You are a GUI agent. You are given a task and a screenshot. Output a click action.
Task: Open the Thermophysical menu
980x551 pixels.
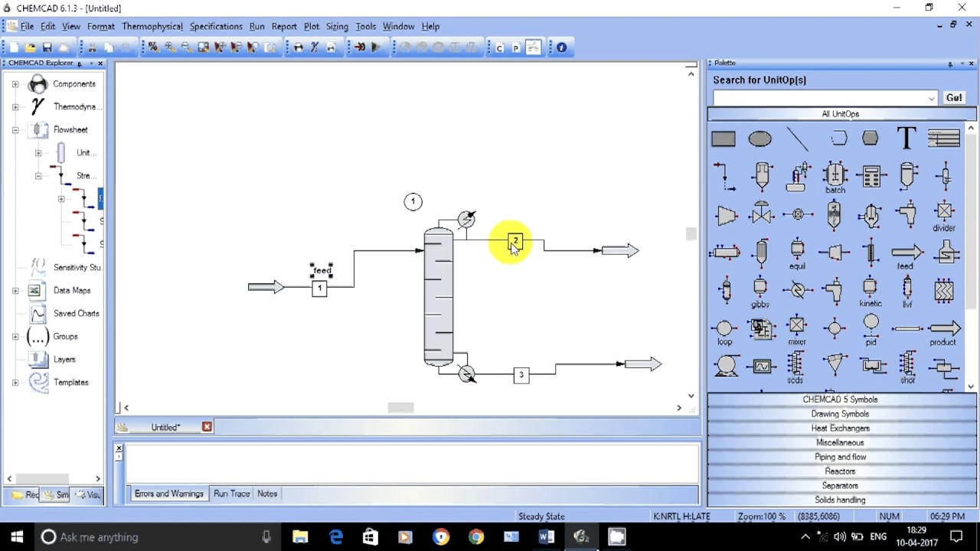pyautogui.click(x=152, y=26)
